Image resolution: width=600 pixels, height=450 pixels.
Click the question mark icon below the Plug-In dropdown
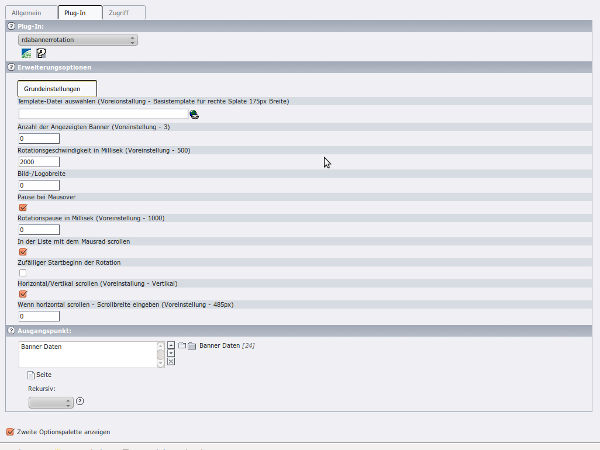(x=41, y=53)
